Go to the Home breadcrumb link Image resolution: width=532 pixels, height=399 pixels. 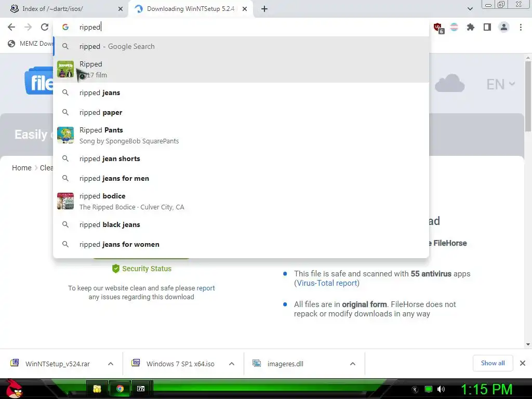click(x=22, y=168)
